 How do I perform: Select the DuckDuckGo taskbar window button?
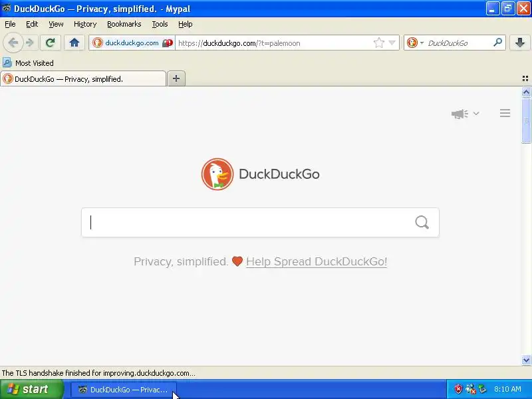click(124, 390)
